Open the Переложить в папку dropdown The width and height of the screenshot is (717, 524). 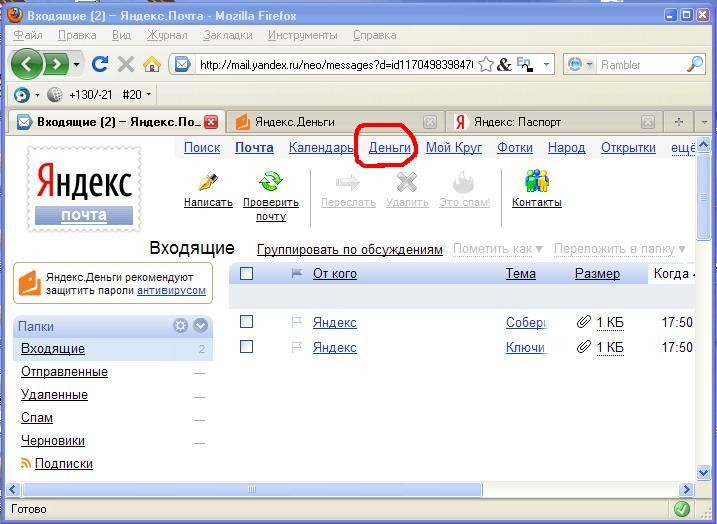(620, 249)
